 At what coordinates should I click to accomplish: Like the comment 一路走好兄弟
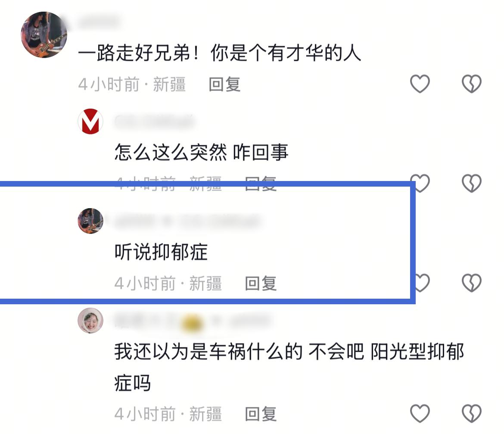[420, 84]
